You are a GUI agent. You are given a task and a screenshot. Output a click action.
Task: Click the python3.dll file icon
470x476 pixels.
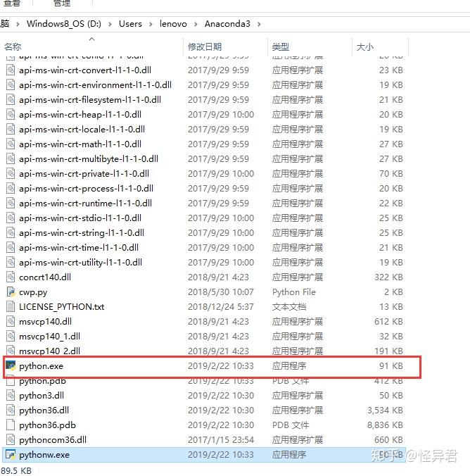[11, 396]
